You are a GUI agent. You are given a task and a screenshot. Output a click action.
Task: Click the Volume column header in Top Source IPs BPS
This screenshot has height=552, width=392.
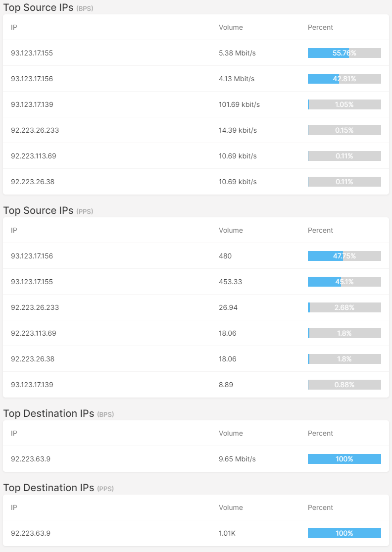coord(231,27)
